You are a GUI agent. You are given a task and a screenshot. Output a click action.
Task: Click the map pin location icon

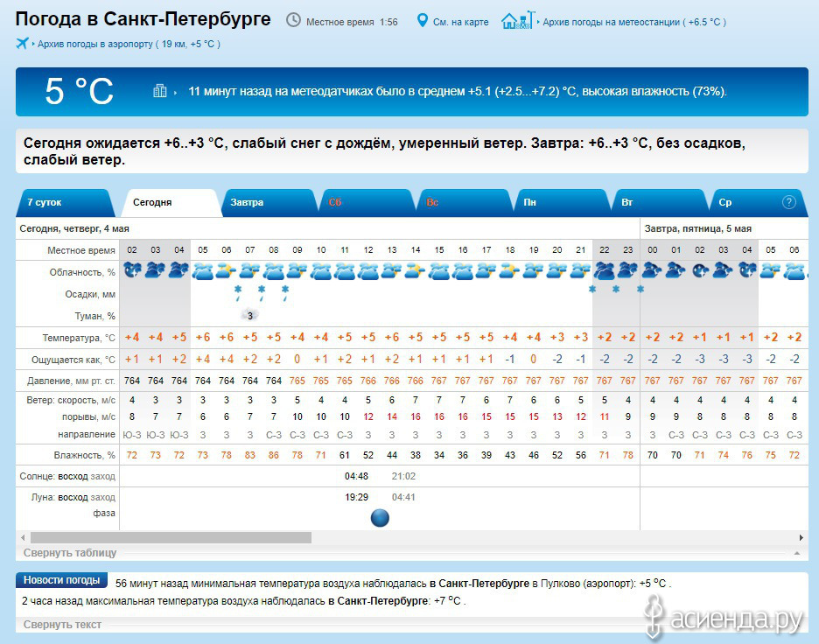(422, 21)
